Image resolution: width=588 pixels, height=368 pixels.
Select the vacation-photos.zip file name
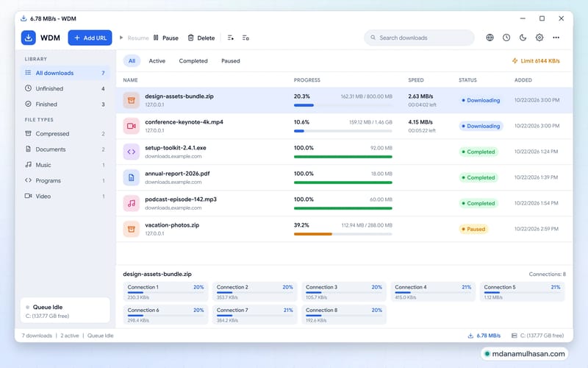172,225
